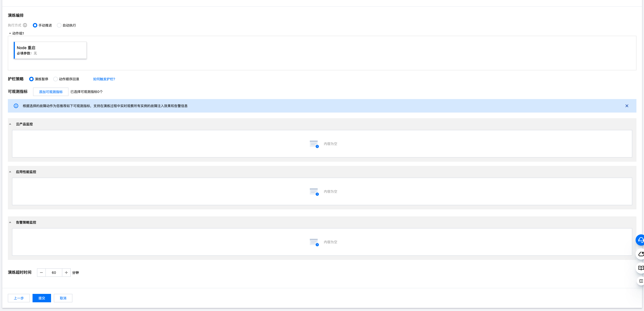Viewport: 644px width, 311px height.
Task: Click the minus icon for timeout
Action: (x=41, y=272)
